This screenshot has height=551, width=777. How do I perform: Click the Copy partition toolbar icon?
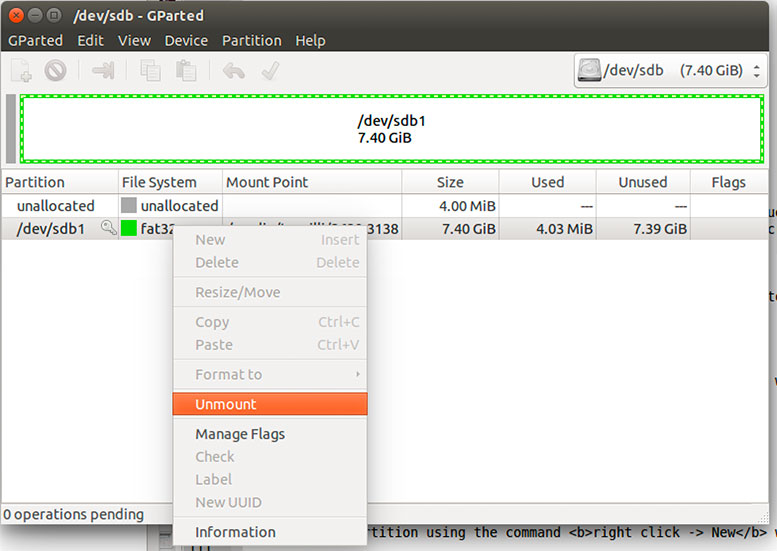click(150, 70)
